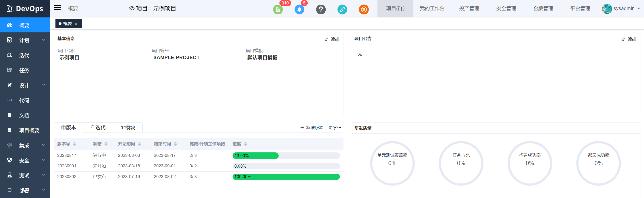
Task: Click the orange circular header icon
Action: [364, 10]
